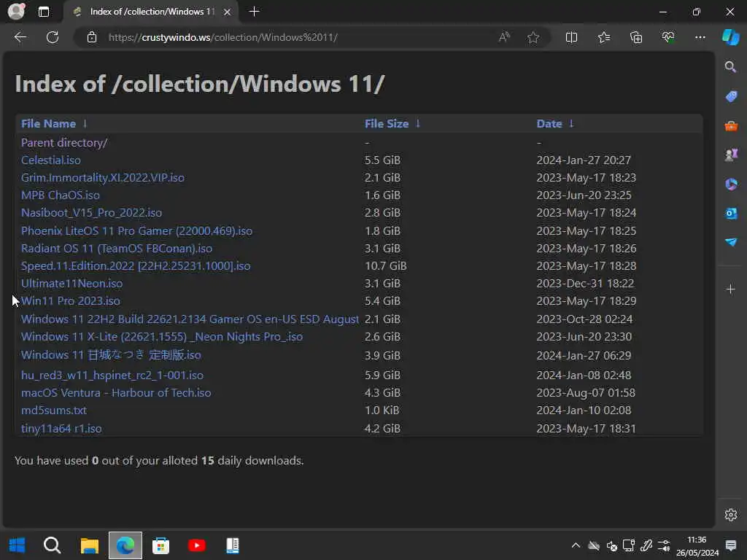Open sidebar Shopping tag
The width and height of the screenshot is (747, 560).
point(731,96)
